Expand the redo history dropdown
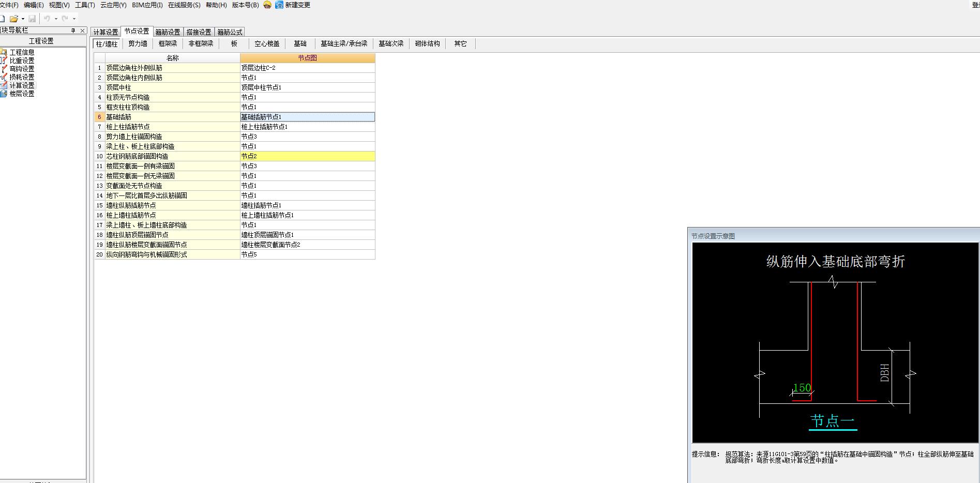980x483 pixels. pos(74,19)
